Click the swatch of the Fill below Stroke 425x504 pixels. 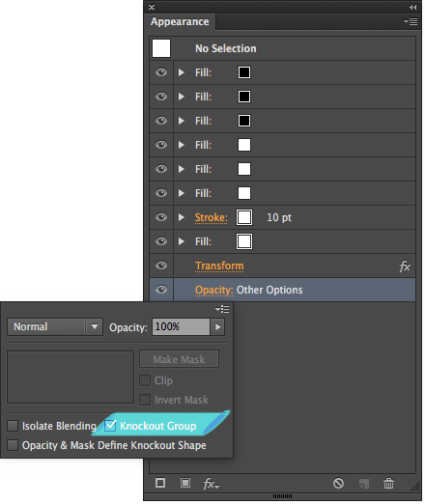(244, 241)
